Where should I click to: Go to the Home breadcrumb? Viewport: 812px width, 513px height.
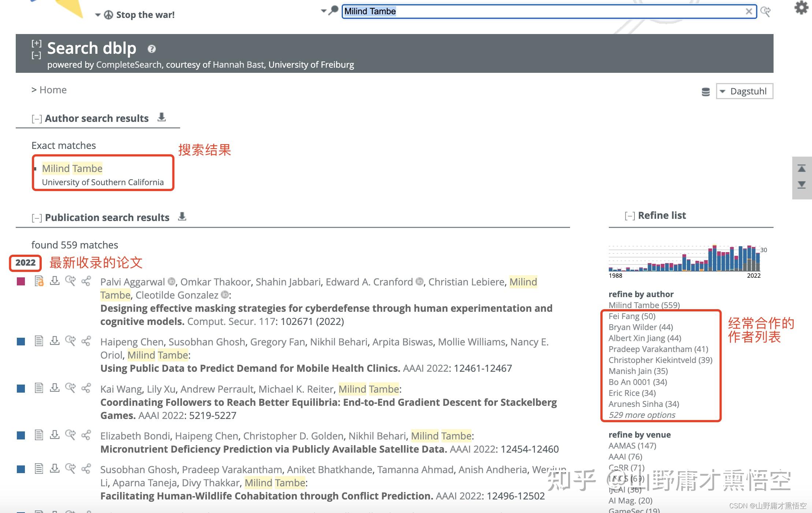53,90
